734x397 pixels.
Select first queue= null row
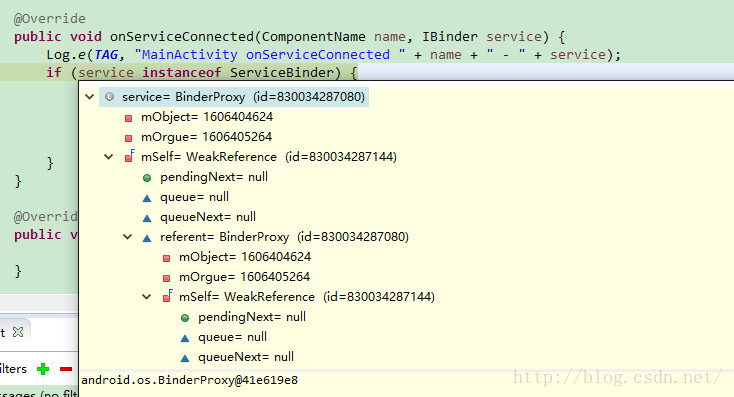point(194,197)
